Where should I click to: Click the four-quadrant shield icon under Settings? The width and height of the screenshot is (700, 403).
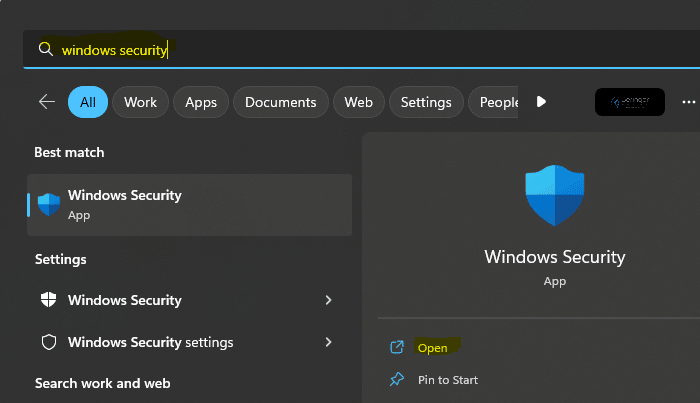click(x=48, y=299)
